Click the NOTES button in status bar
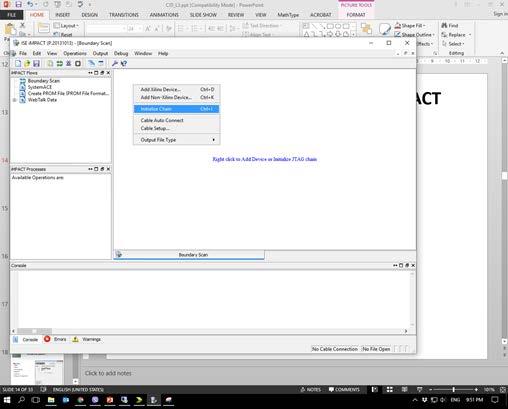The width and height of the screenshot is (508, 409). (x=310, y=389)
